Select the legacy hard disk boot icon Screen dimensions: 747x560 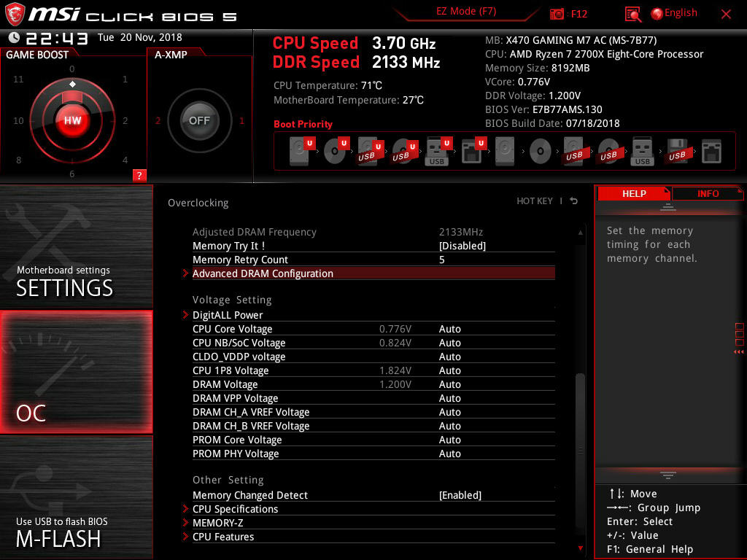505,152
